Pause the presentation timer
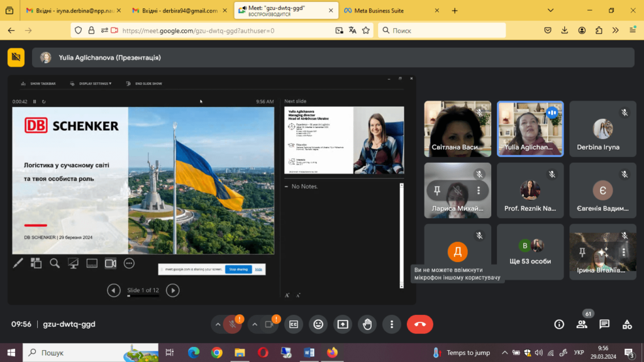 [x=35, y=101]
